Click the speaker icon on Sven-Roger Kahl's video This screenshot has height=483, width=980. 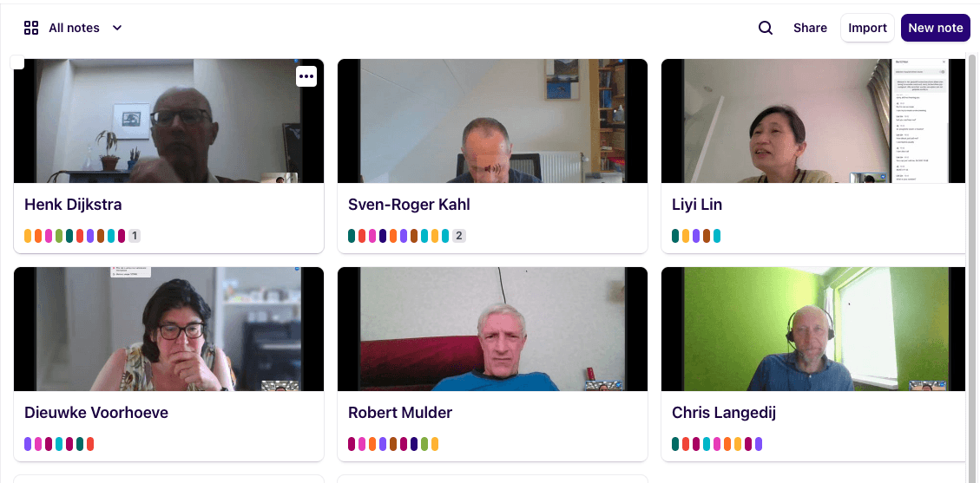click(495, 169)
